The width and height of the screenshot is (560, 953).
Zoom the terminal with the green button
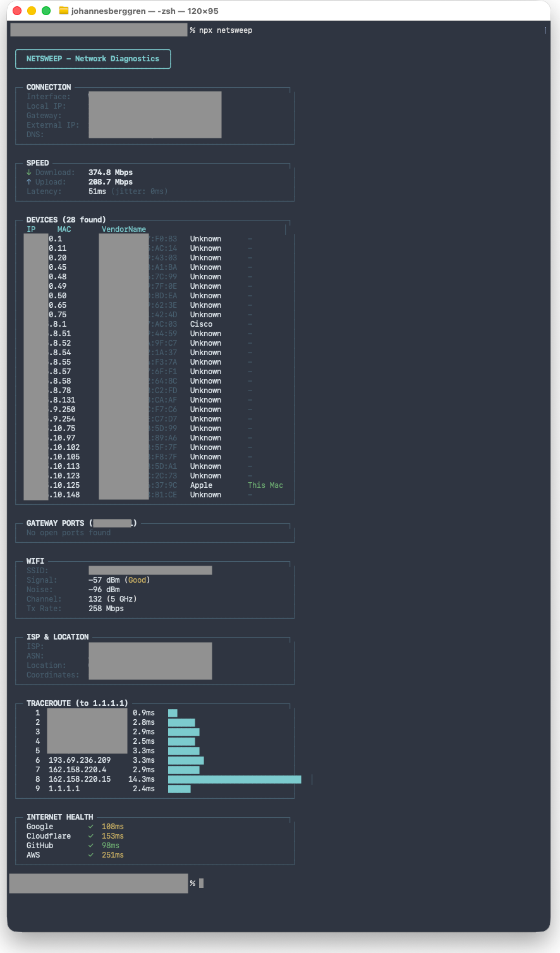coord(46,11)
